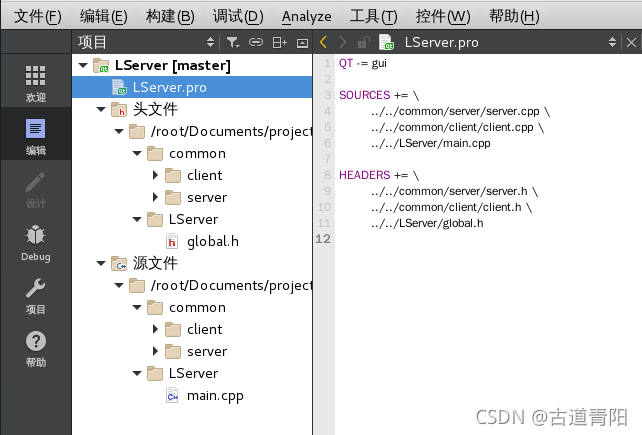This screenshot has height=435, width=642.
Task: Select global.h header file
Action: (x=212, y=242)
